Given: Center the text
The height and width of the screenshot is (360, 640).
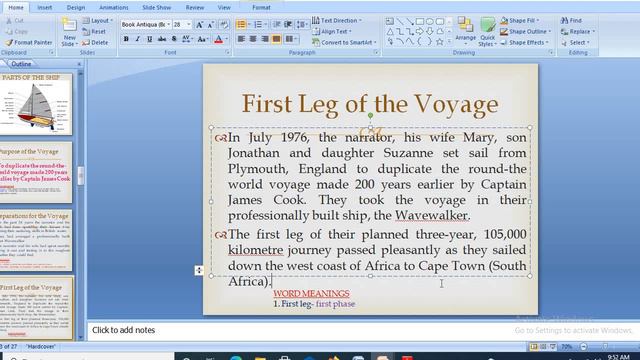Looking at the screenshot, I should tap(253, 39).
